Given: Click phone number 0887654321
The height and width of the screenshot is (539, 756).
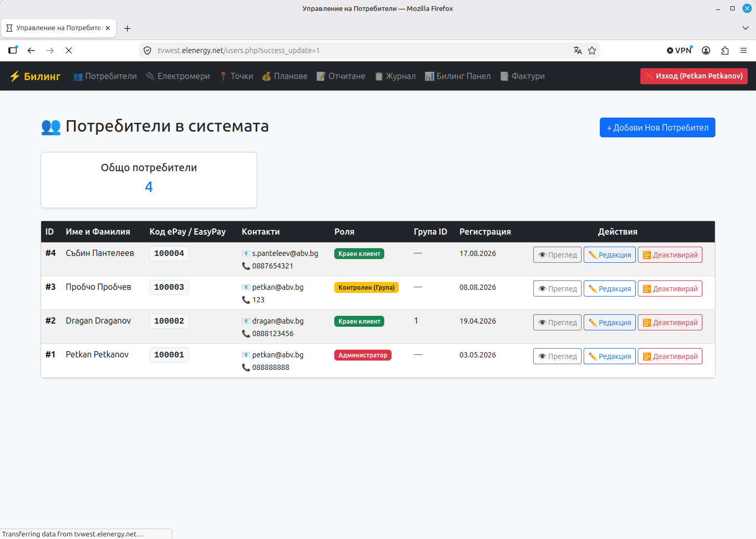Looking at the screenshot, I should [x=273, y=266].
